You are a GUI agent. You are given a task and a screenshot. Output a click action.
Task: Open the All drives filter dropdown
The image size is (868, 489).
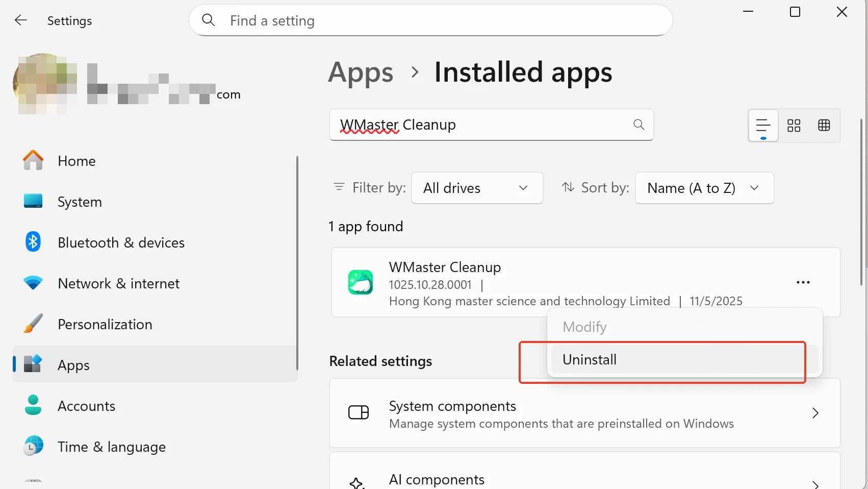pos(477,188)
